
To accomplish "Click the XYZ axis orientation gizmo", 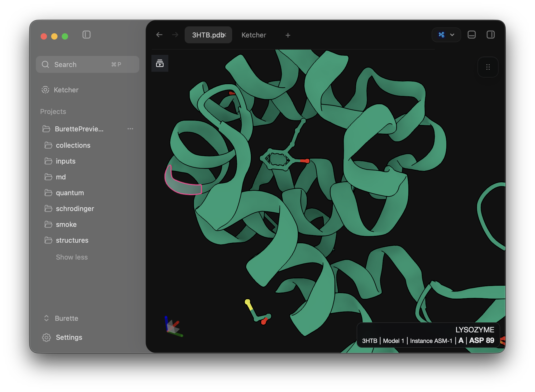I will tap(173, 327).
